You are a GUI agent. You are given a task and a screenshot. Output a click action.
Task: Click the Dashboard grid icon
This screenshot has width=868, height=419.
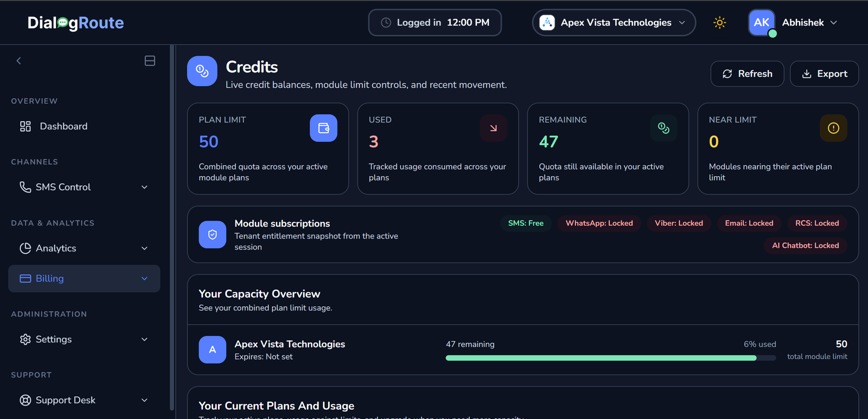click(25, 126)
